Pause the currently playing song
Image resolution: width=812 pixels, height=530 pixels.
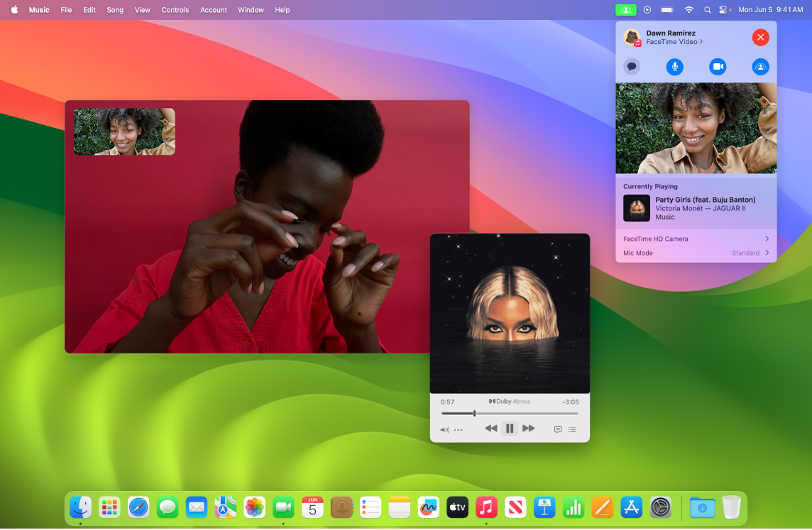tap(510, 428)
